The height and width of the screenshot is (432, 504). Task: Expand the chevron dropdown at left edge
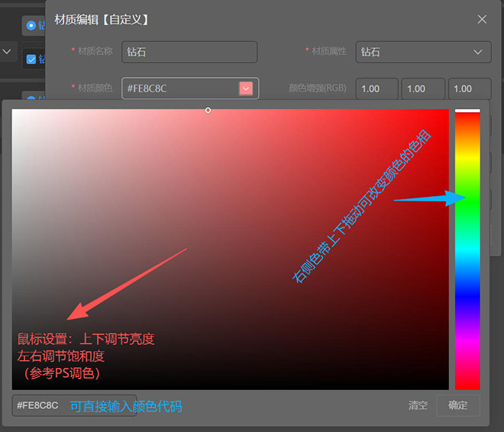pos(6,52)
